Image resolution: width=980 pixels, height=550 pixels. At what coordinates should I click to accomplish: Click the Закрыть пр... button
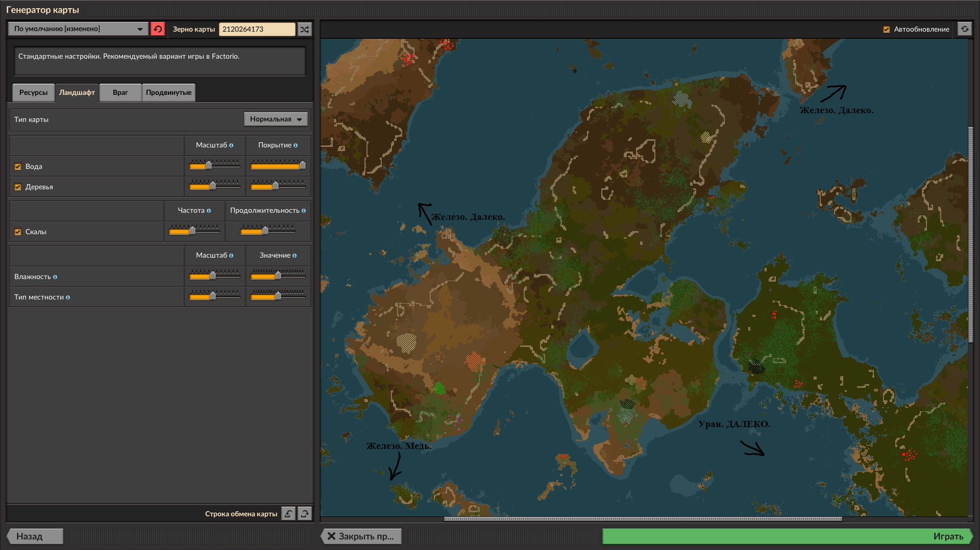coord(361,536)
